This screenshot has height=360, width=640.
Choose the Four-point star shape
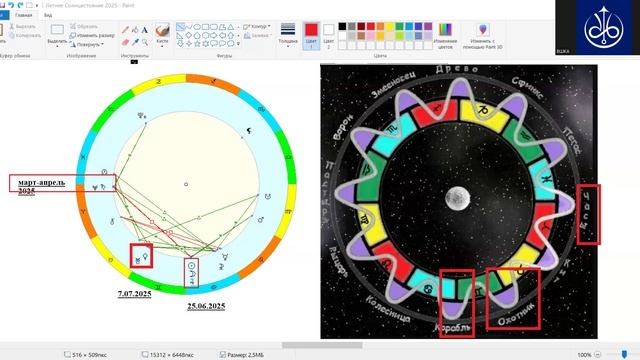pos(189,44)
